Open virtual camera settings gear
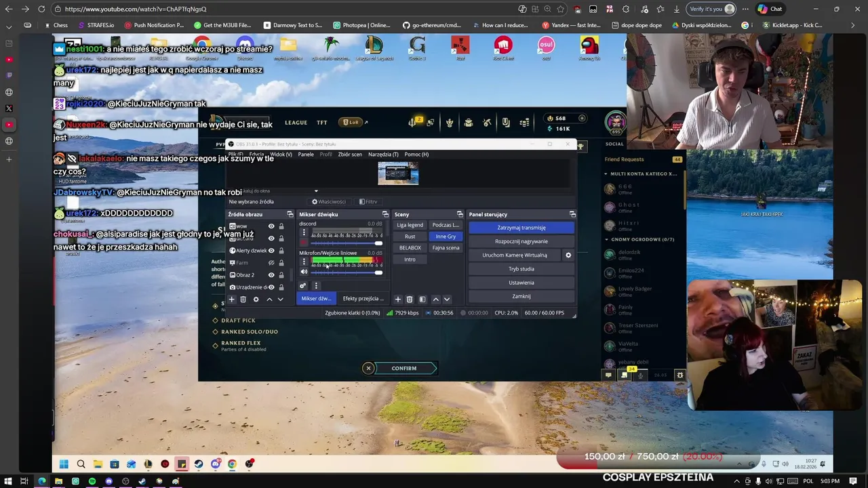This screenshot has width=868, height=488. [568, 256]
